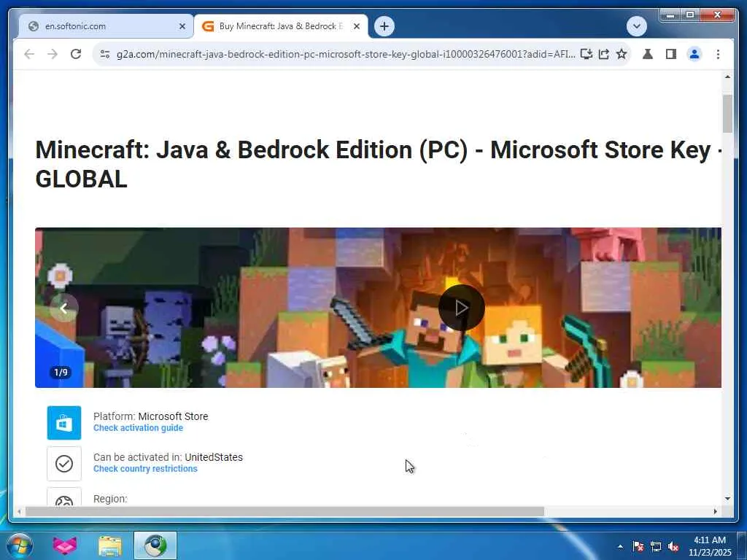Open the Check country restrictions link

point(145,469)
